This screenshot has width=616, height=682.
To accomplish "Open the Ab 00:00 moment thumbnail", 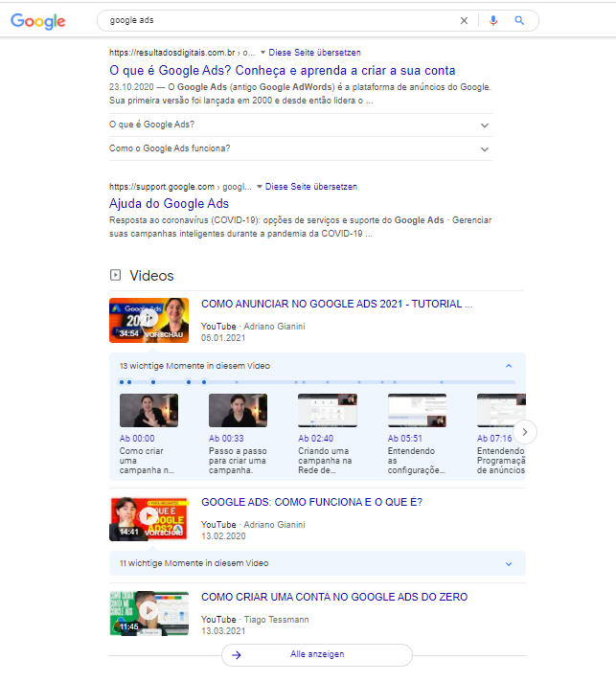I will [148, 410].
